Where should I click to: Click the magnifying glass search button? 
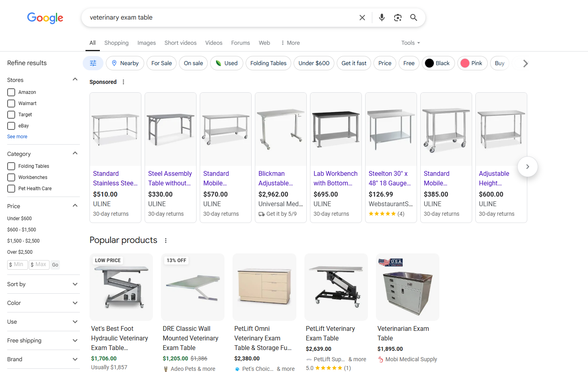click(414, 18)
